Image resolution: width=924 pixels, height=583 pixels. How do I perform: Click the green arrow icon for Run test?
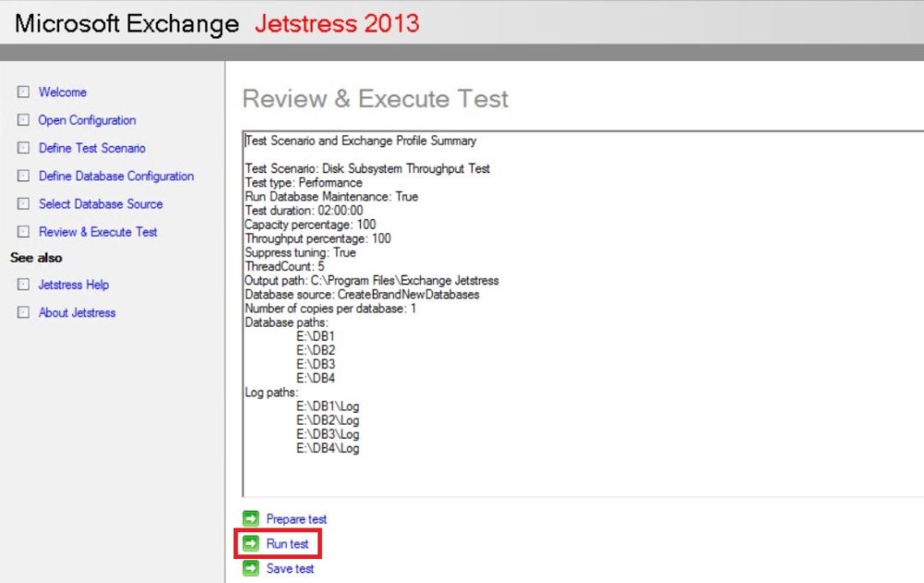[251, 544]
